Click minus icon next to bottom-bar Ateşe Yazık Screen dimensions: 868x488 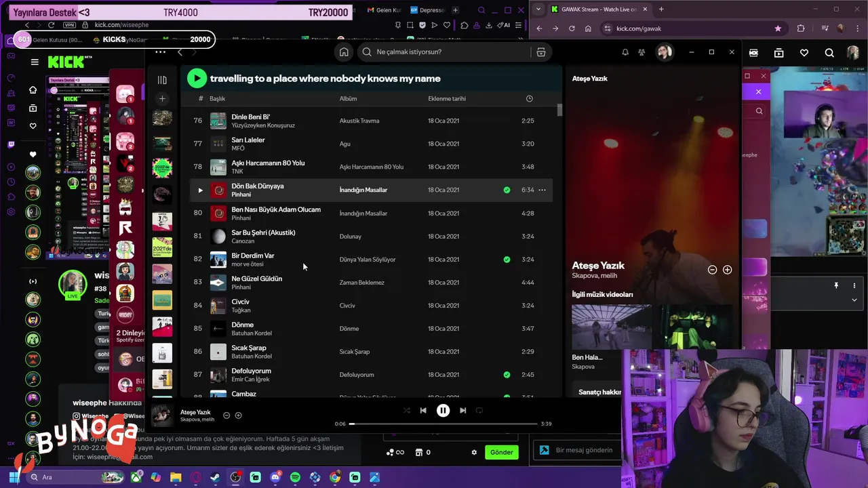coord(226,415)
